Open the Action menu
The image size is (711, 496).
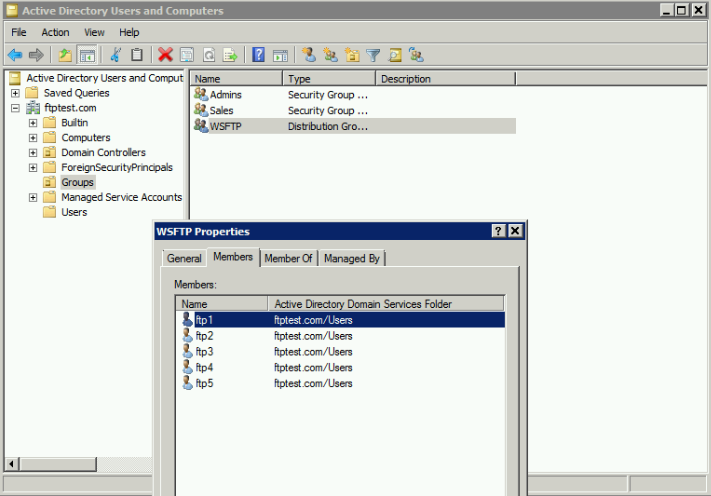coord(55,32)
